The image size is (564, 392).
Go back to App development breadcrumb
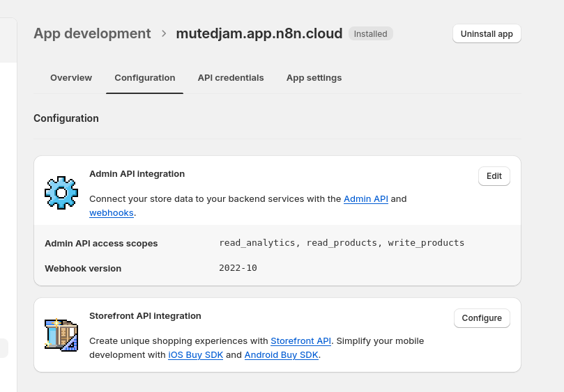[92, 33]
